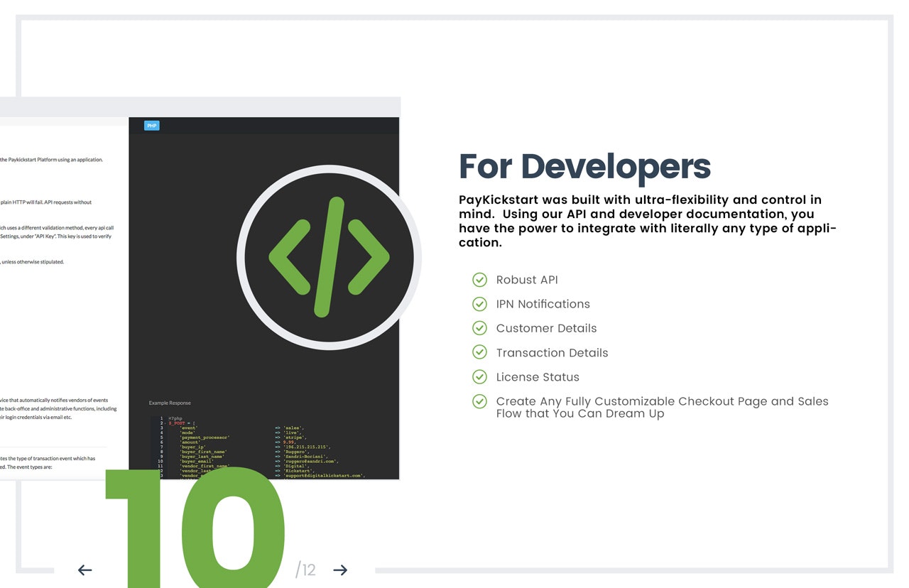Image resolution: width=909 pixels, height=588 pixels.
Task: Click the checkmark icon beside Transaction Details
Action: tap(480, 352)
